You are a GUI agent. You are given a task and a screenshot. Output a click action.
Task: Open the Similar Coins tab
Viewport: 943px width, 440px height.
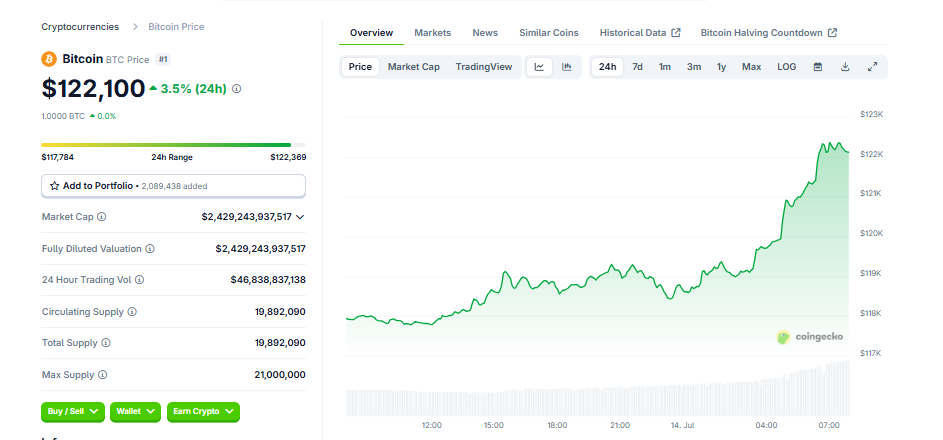click(549, 32)
